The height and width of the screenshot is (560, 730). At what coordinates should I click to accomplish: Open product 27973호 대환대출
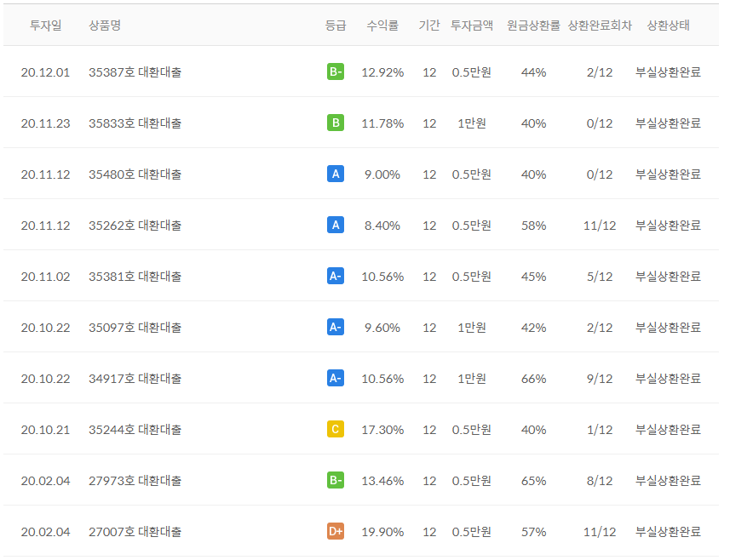135,481
